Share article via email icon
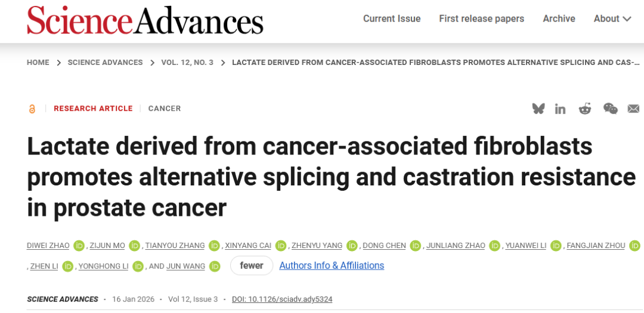 click(x=633, y=109)
